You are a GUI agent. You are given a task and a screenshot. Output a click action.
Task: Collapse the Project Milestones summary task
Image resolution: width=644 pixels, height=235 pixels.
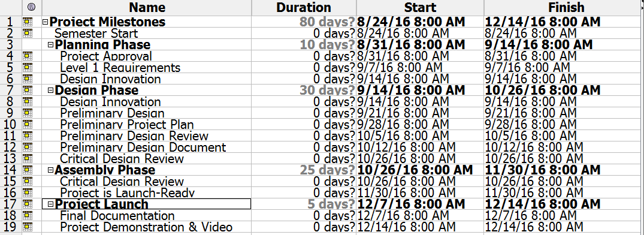(x=46, y=22)
